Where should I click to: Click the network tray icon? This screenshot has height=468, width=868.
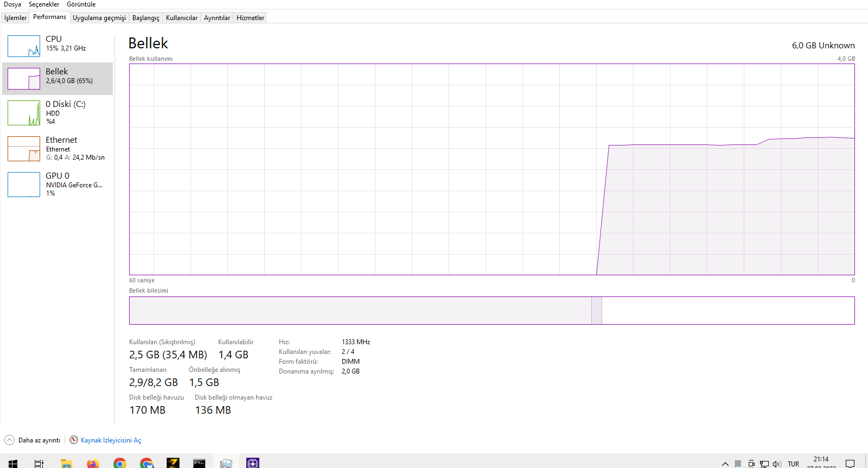click(x=764, y=464)
